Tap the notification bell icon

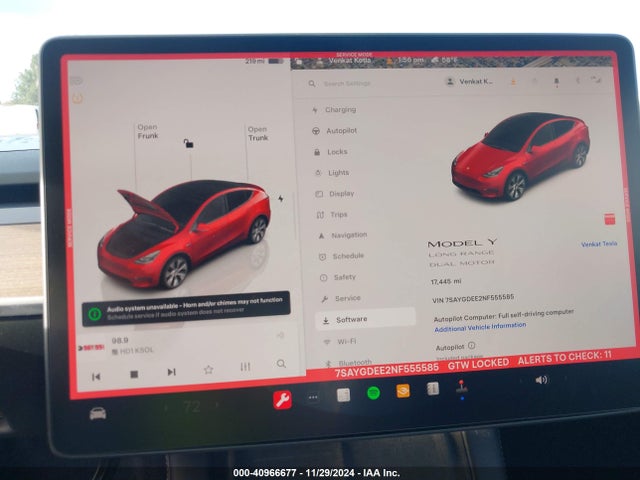click(556, 82)
